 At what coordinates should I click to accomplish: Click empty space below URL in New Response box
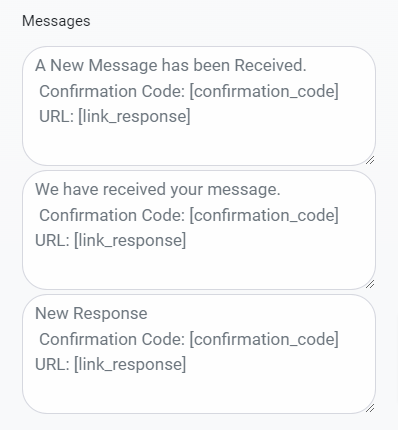point(199,392)
